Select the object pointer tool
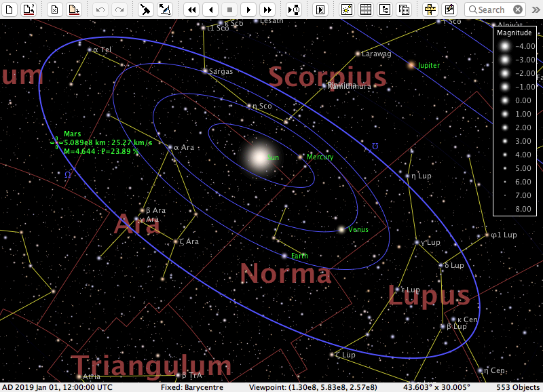 [146, 9]
